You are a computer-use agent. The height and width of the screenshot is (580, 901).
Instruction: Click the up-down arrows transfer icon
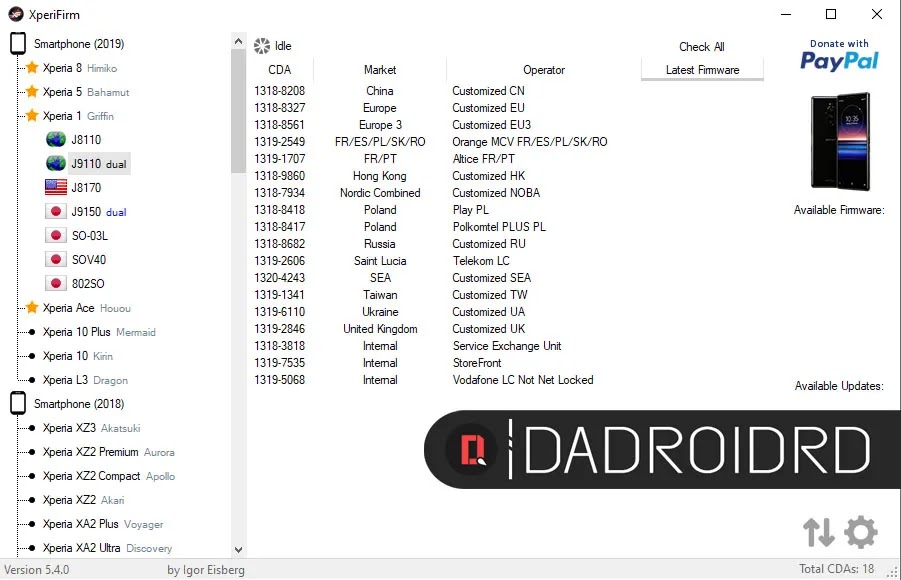point(818,532)
